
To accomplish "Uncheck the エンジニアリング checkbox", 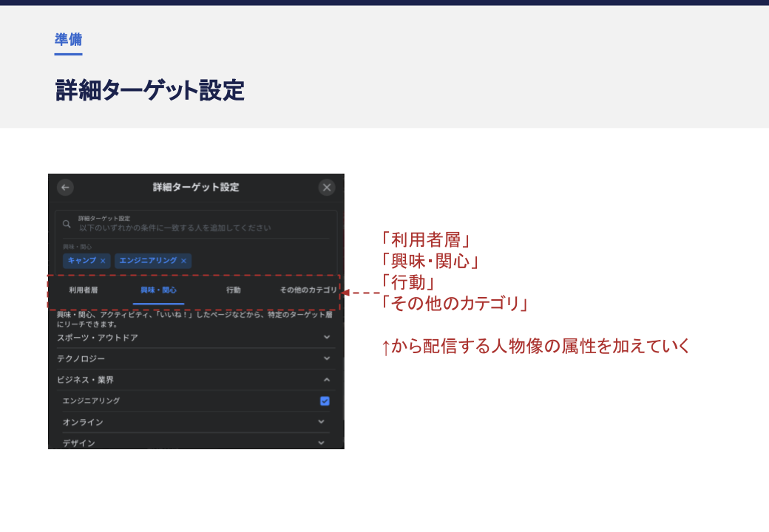I will [x=325, y=401].
